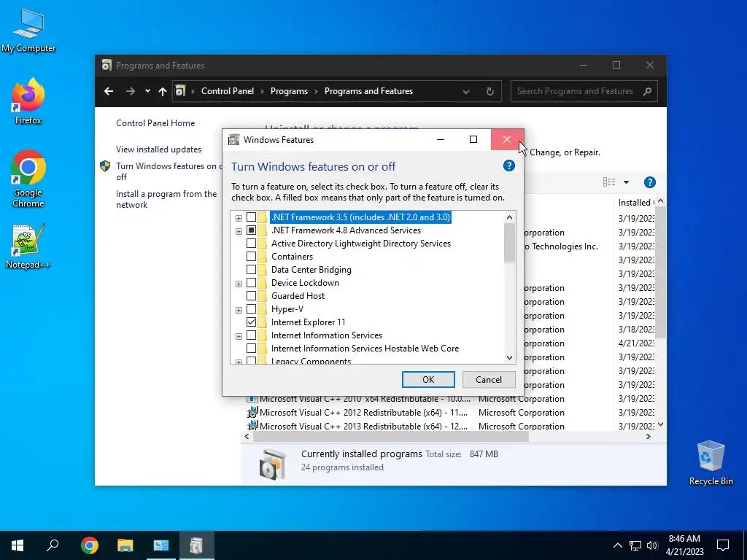The width and height of the screenshot is (747, 560).
Task: Open Control Panel Home link
Action: [155, 122]
